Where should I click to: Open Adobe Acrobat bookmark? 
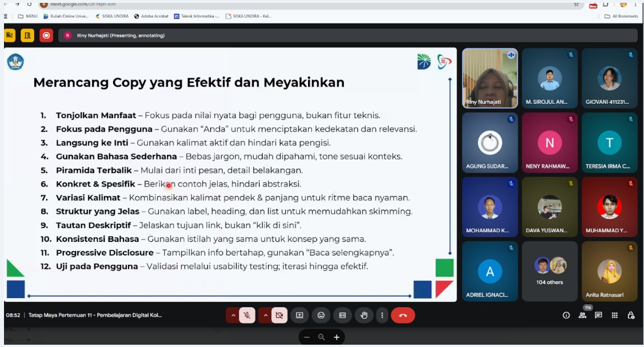click(151, 16)
